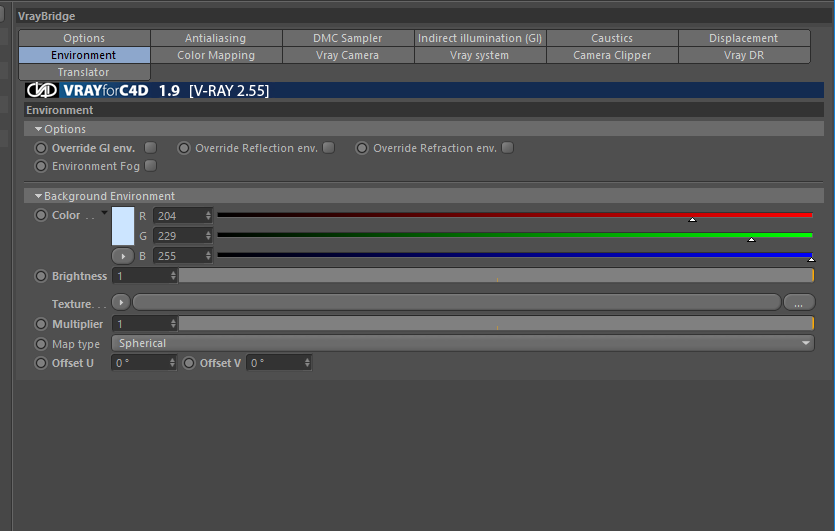Screen dimensions: 835x531
Task: Click the VRAYforC4D logo icon
Action: coord(42,91)
